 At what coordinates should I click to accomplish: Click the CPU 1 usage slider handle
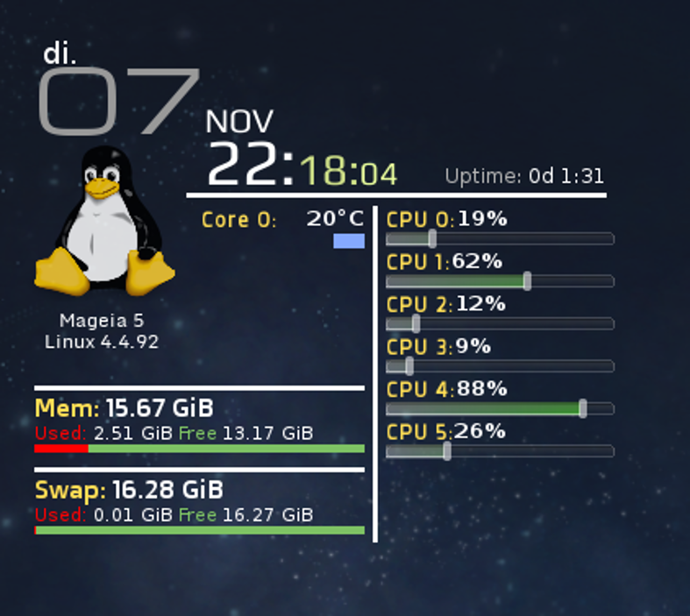527,281
